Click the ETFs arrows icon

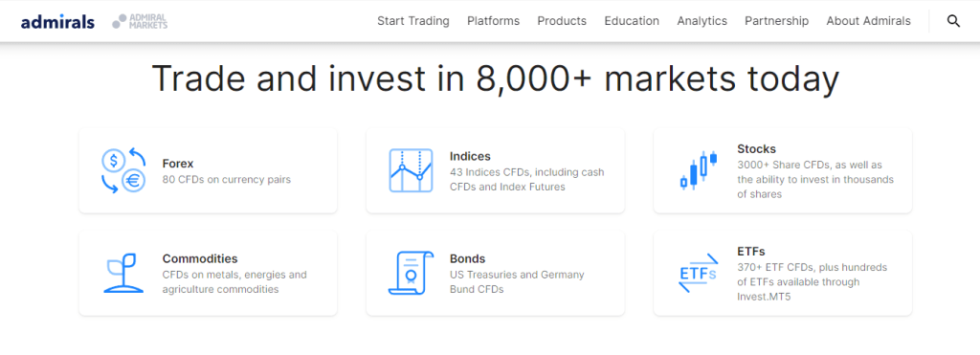pos(698,273)
